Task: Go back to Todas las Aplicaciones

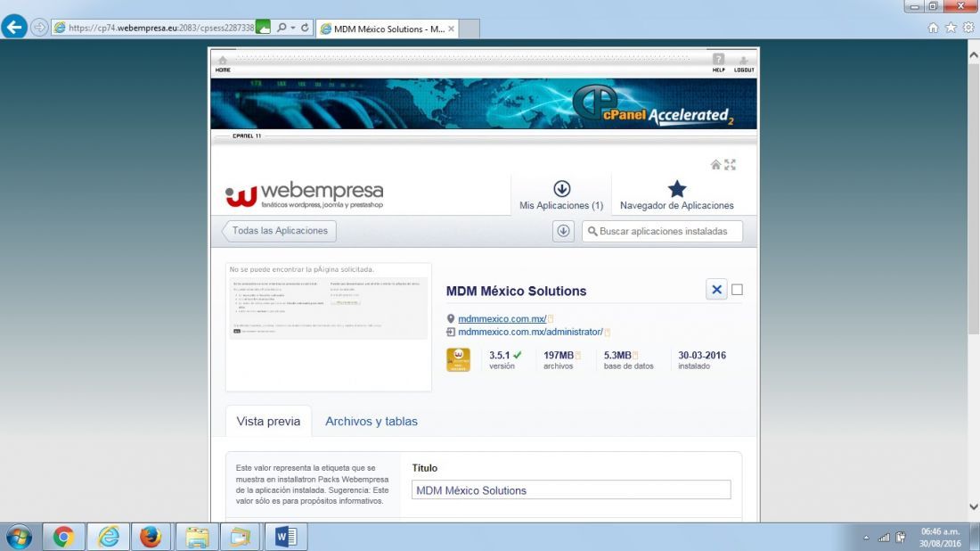Action: pyautogui.click(x=280, y=231)
